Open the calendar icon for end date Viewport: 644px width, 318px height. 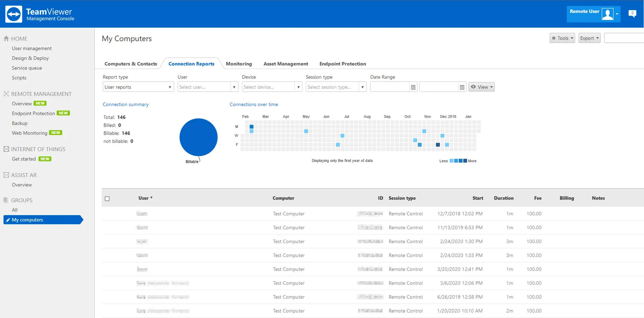point(462,87)
